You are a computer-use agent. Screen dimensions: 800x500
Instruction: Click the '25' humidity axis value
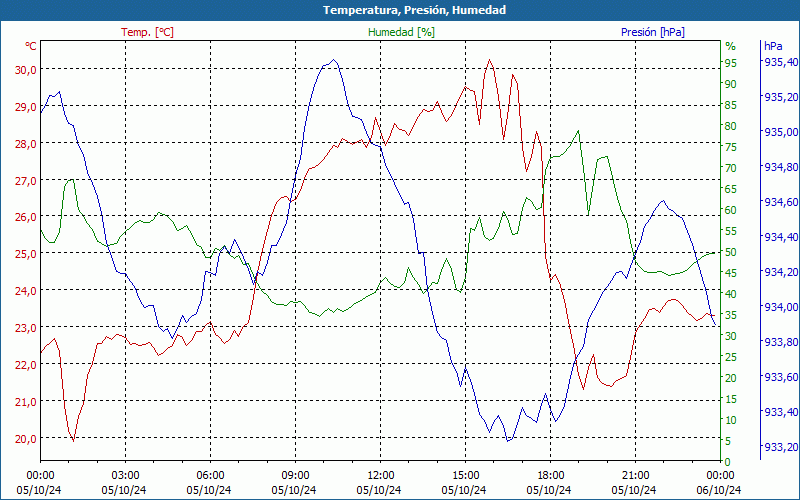coord(731,357)
